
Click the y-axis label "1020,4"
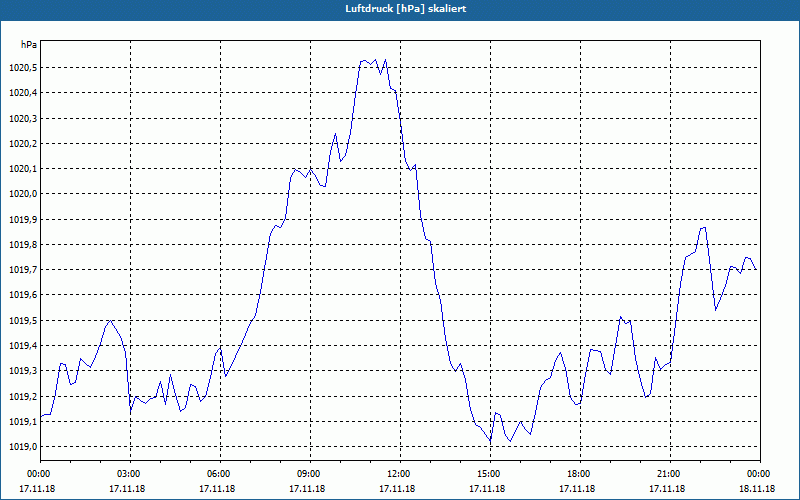pos(23,93)
